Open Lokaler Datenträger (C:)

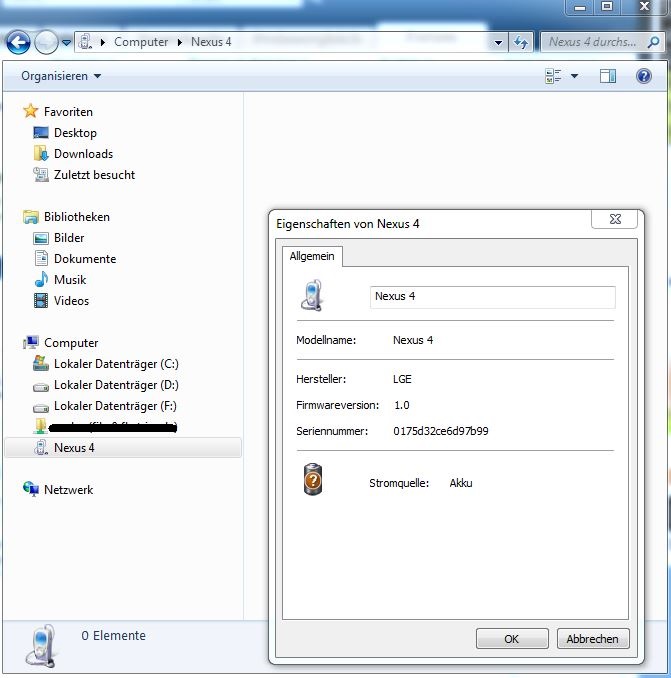[116, 364]
